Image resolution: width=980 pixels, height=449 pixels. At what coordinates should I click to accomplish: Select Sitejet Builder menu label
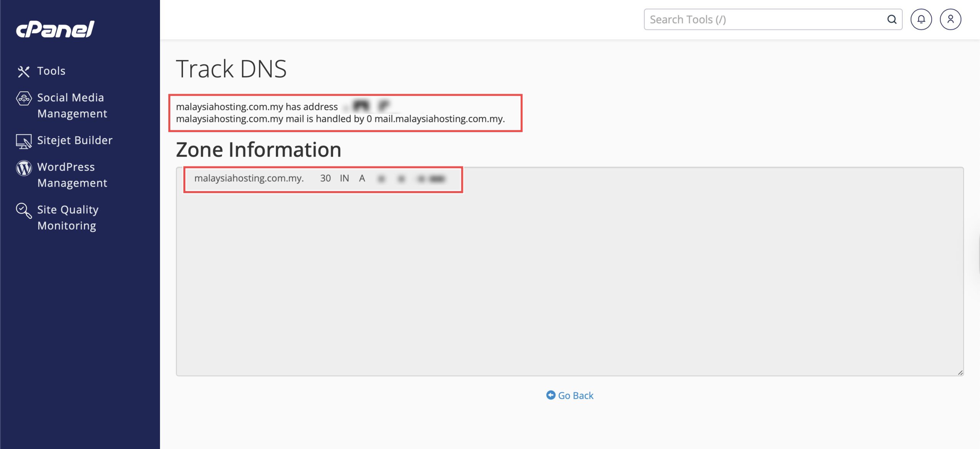(x=75, y=140)
